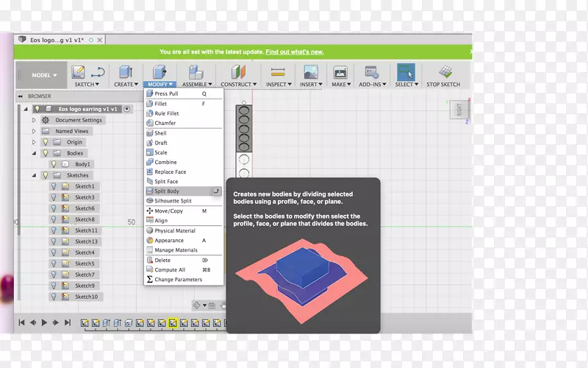Jump to timeline beginning
This screenshot has width=588, height=368.
[x=21, y=322]
